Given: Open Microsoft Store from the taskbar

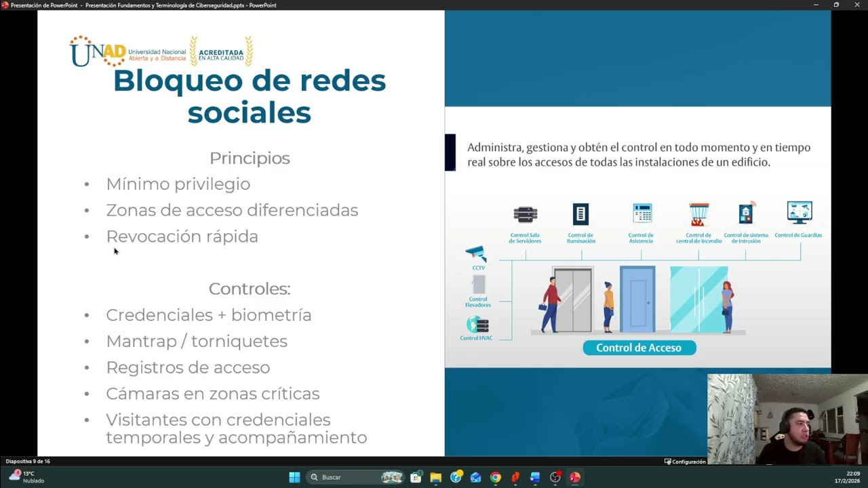Looking at the screenshot, I should click(416, 477).
